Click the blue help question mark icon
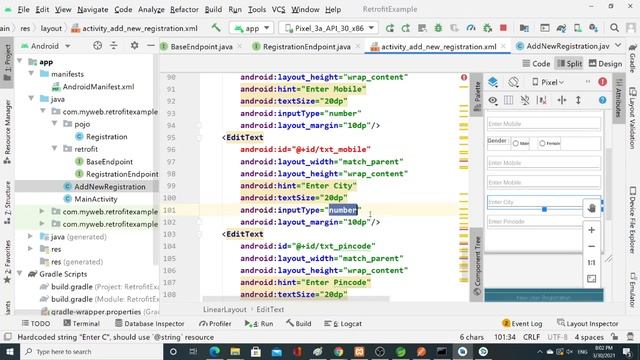The width and height of the screenshot is (640, 360). click(602, 100)
